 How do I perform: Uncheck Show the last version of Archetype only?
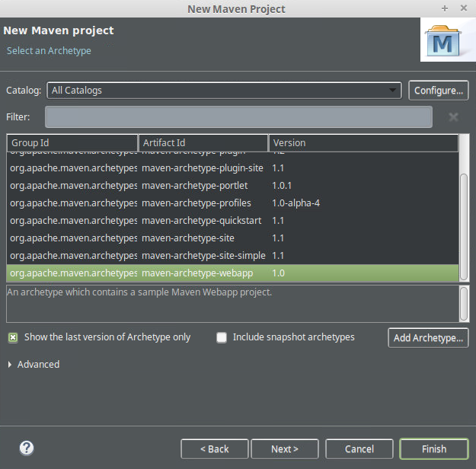[x=13, y=337]
